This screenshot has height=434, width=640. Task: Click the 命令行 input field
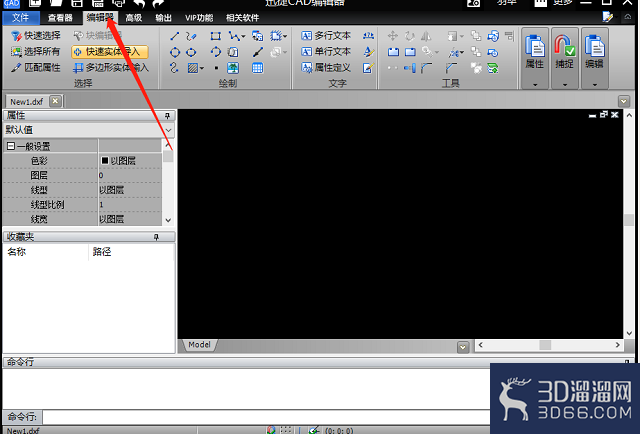click(266, 417)
